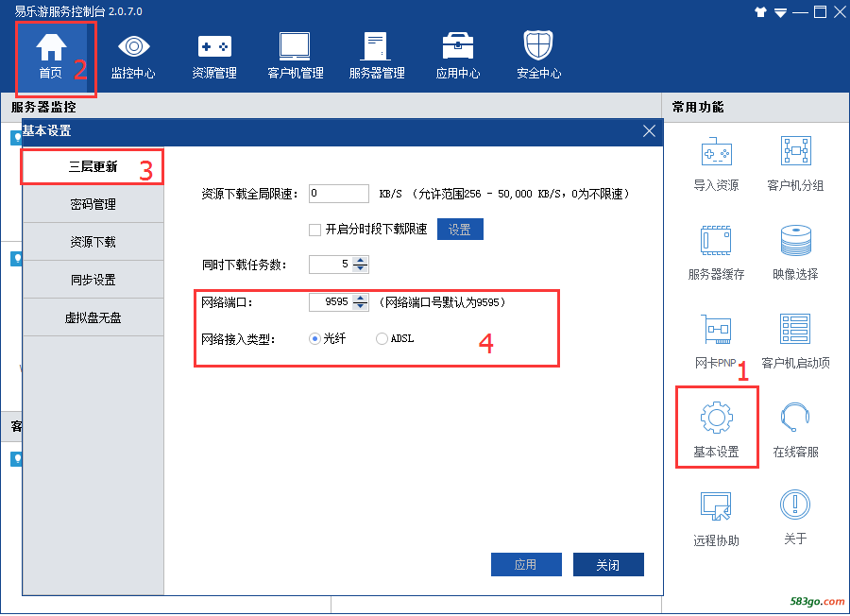Click the 应用 button

pyautogui.click(x=525, y=565)
